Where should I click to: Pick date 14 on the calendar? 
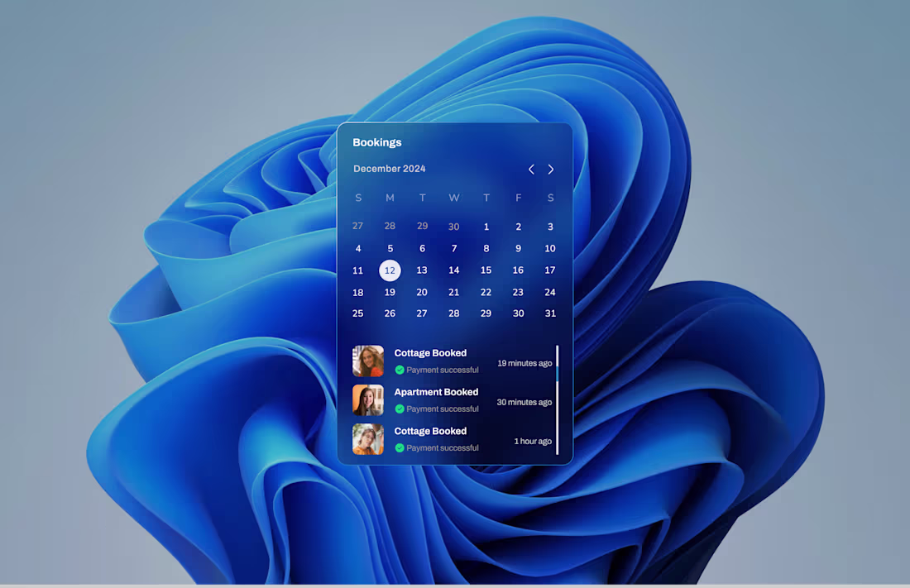tap(454, 270)
